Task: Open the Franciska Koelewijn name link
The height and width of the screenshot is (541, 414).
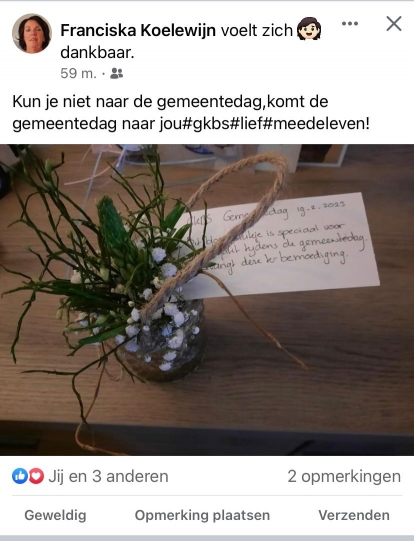Action: [x=138, y=30]
